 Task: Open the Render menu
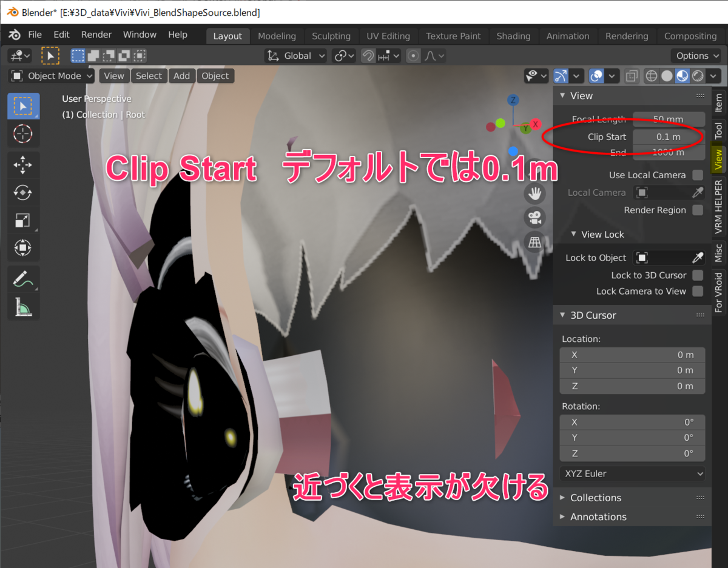[96, 35]
